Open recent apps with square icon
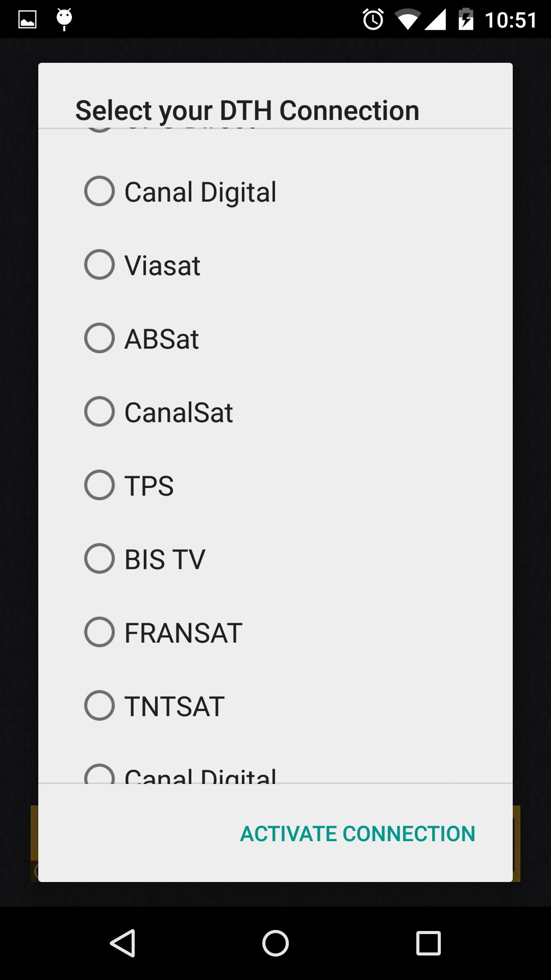Screen dimensions: 551x980 (428, 943)
